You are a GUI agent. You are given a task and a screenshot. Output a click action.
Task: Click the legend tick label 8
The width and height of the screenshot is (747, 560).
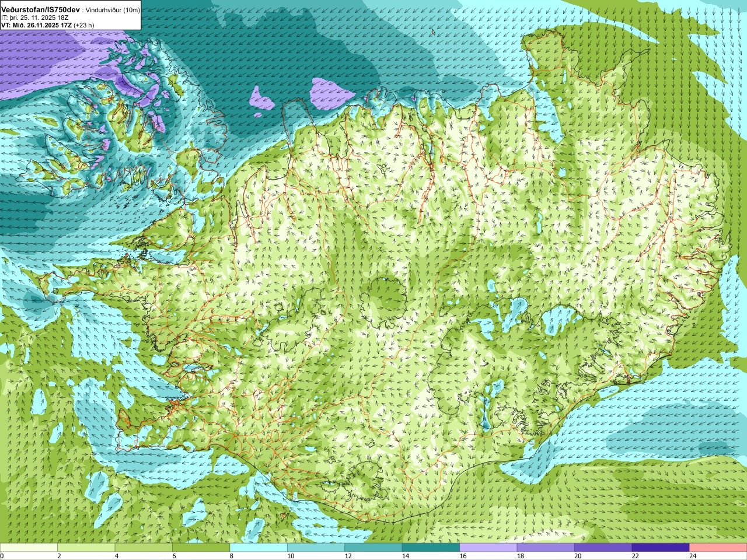[x=232, y=556]
